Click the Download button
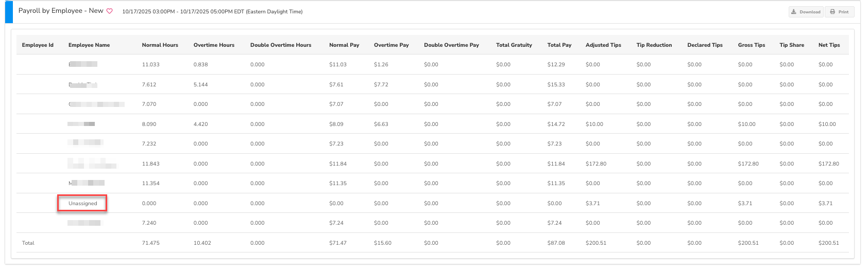 coord(806,12)
